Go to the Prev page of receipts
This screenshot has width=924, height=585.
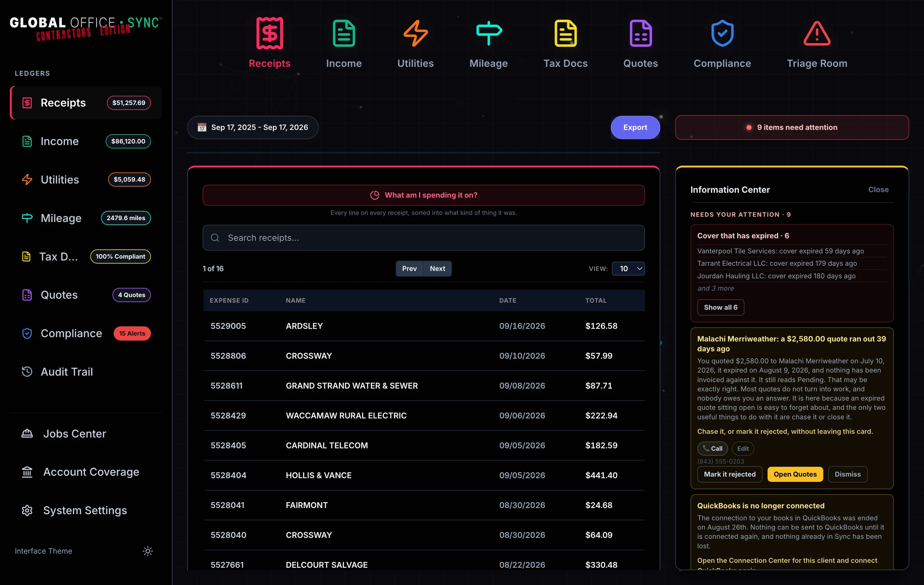point(410,269)
